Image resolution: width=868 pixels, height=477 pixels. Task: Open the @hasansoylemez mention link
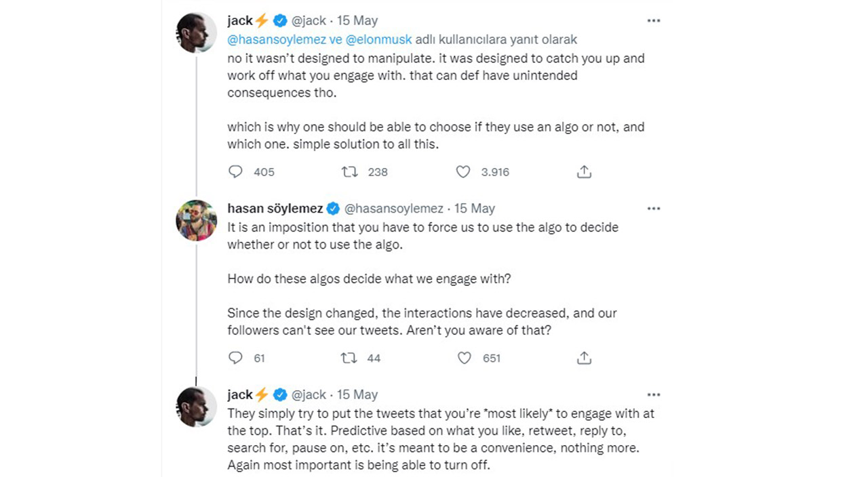276,40
